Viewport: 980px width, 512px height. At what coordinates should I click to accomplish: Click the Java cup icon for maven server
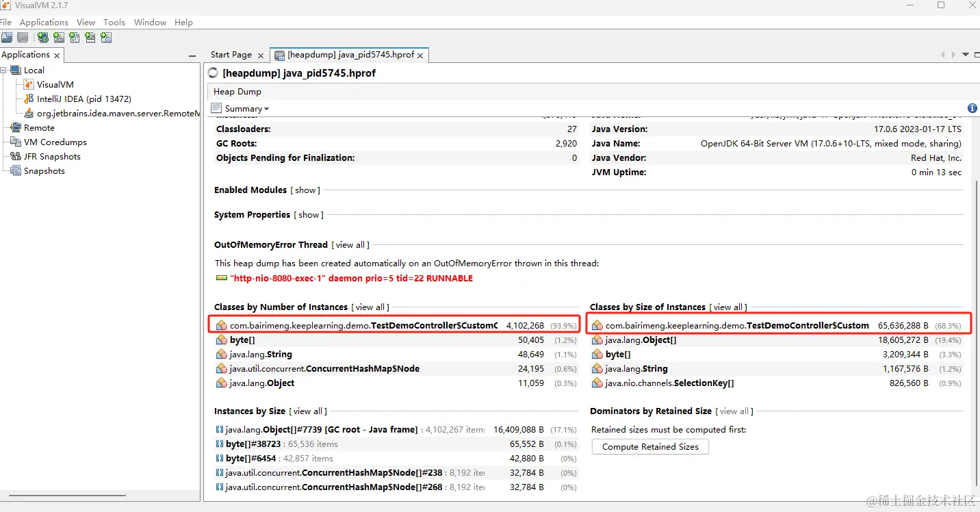point(29,113)
